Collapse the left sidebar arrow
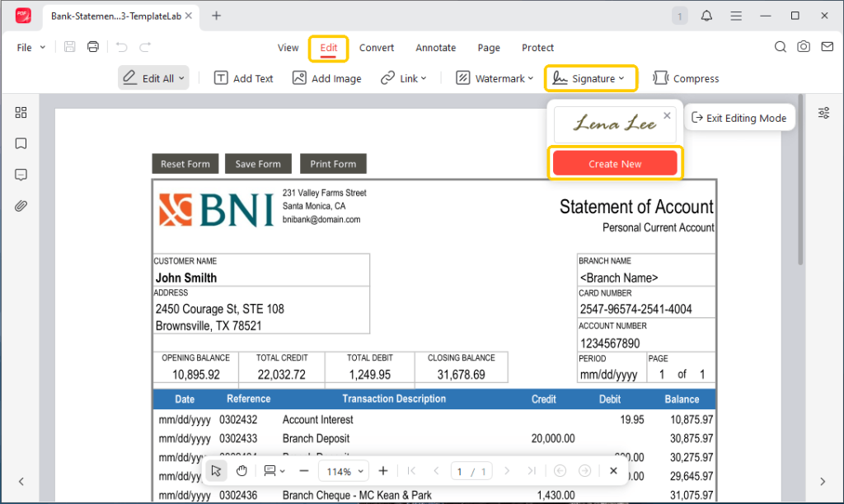844x504 pixels. point(21,482)
